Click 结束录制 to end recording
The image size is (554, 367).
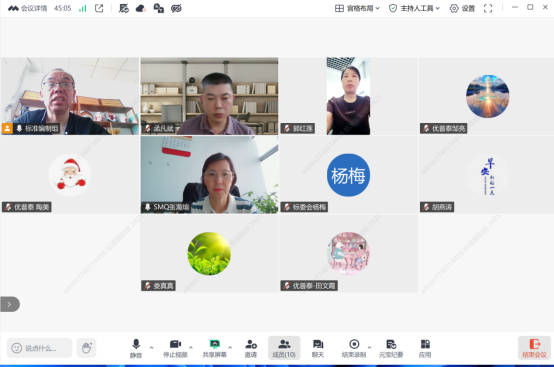click(x=354, y=348)
